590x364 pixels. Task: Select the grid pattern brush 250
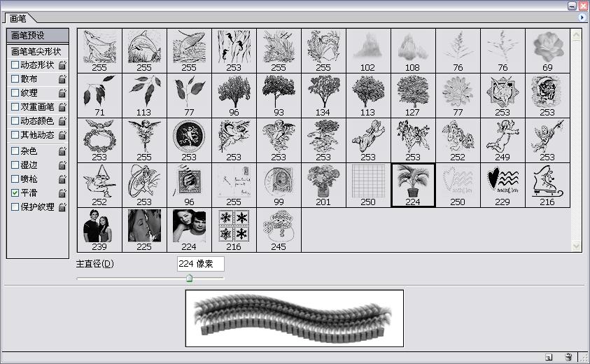pyautogui.click(x=368, y=185)
